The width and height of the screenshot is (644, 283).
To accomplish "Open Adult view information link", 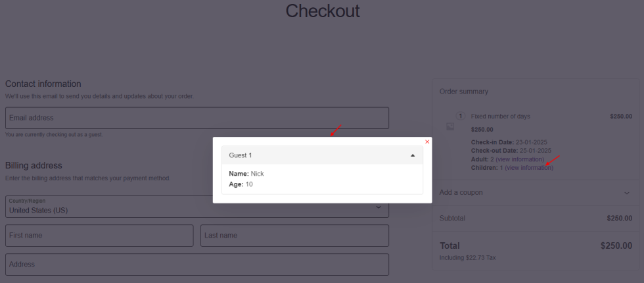I will (x=520, y=159).
